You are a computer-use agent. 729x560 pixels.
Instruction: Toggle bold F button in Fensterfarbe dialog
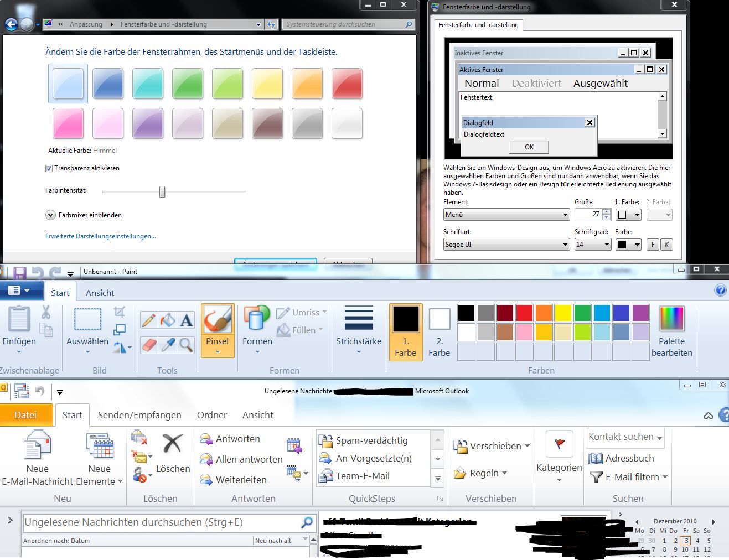tap(653, 245)
